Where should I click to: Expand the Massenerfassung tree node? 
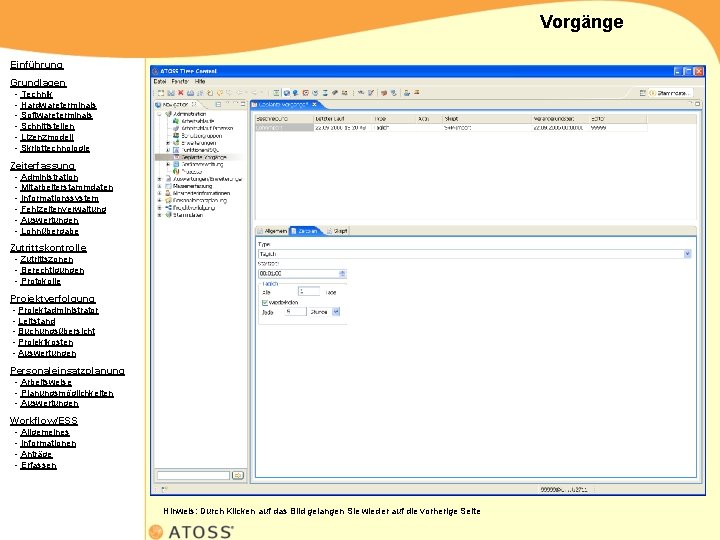(x=159, y=186)
